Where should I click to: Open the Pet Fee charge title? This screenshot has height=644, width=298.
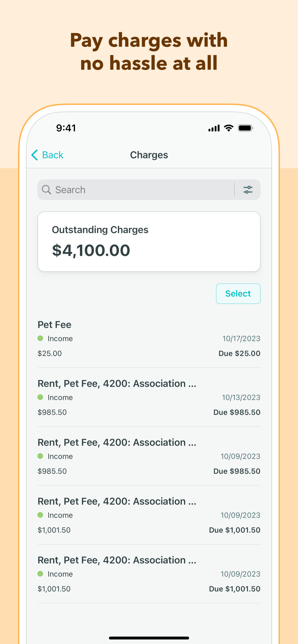click(x=54, y=324)
